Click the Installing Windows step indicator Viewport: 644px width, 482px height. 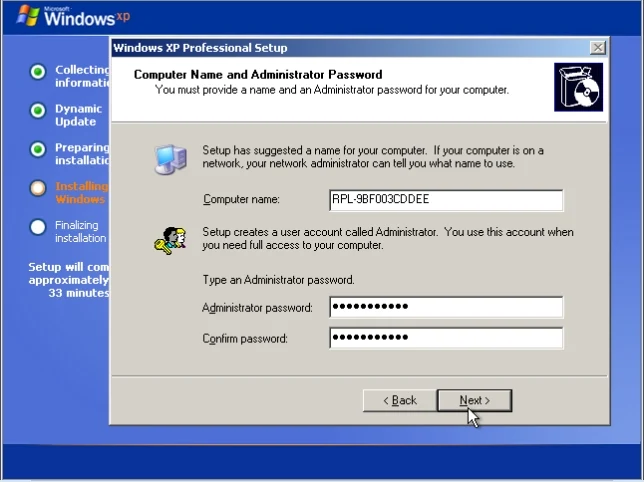coord(38,188)
